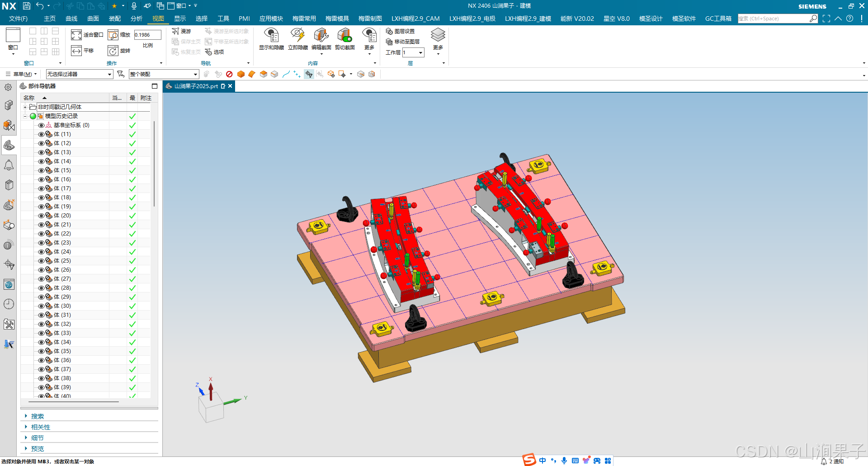Toggle visibility eye of 体 (27)
Viewport: 868px width, 466px height.
41,279
